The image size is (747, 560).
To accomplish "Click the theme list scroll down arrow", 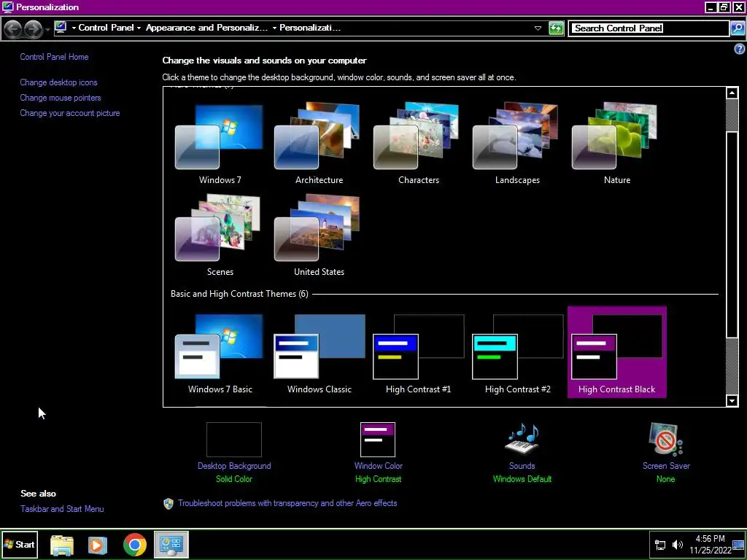I will 732,400.
